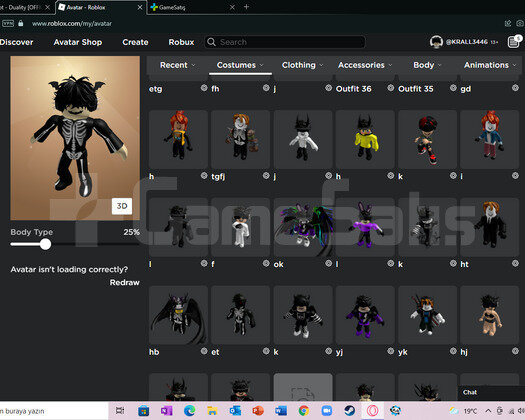This screenshot has width=525, height=420.
Task: Click the Body Type slider handle
Action: (x=45, y=244)
